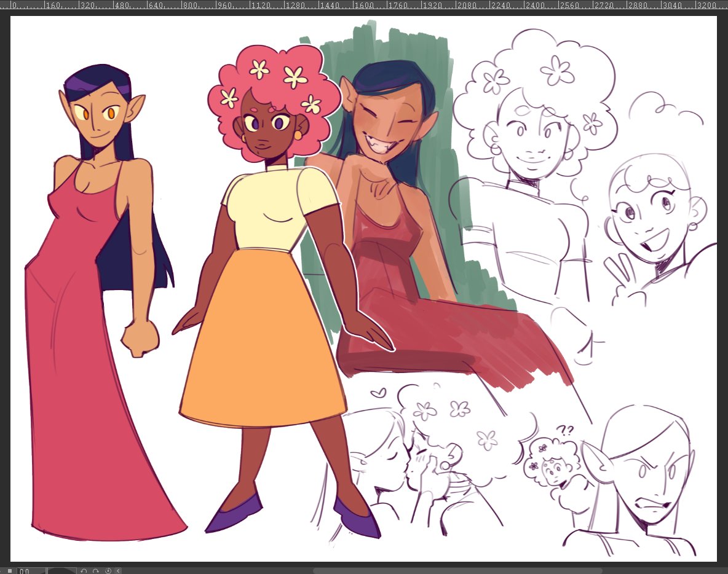The height and width of the screenshot is (574, 728).
Task: Click the 0 mark on the top ruler
Action: point(14,5)
